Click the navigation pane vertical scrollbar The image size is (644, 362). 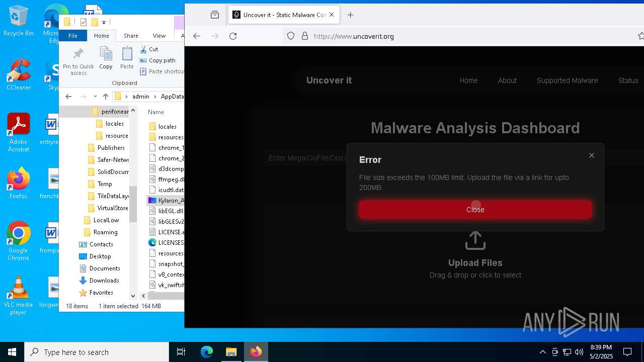[133, 203]
